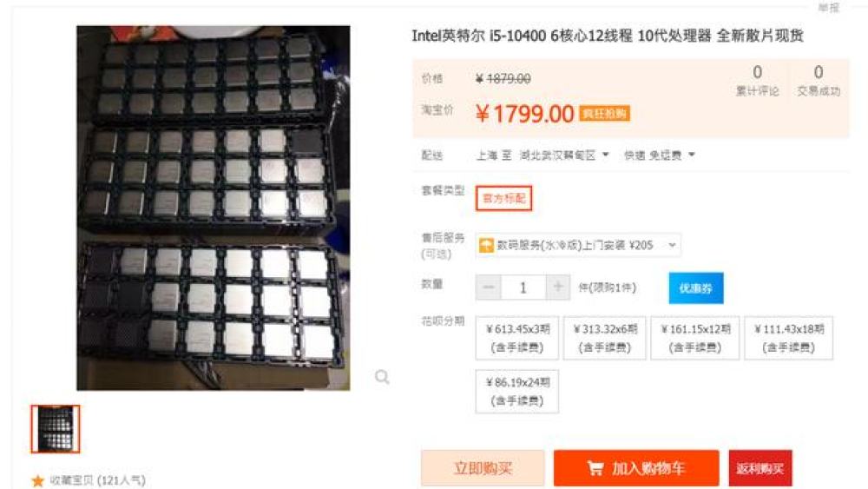Open the 湖北武汉 delivery destination dropdown

click(564, 155)
